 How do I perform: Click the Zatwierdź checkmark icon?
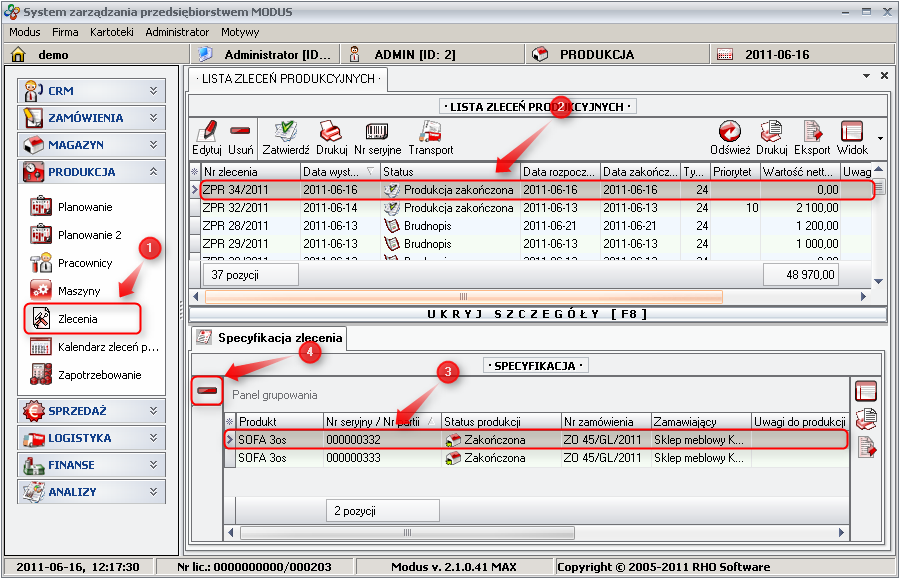(285, 132)
